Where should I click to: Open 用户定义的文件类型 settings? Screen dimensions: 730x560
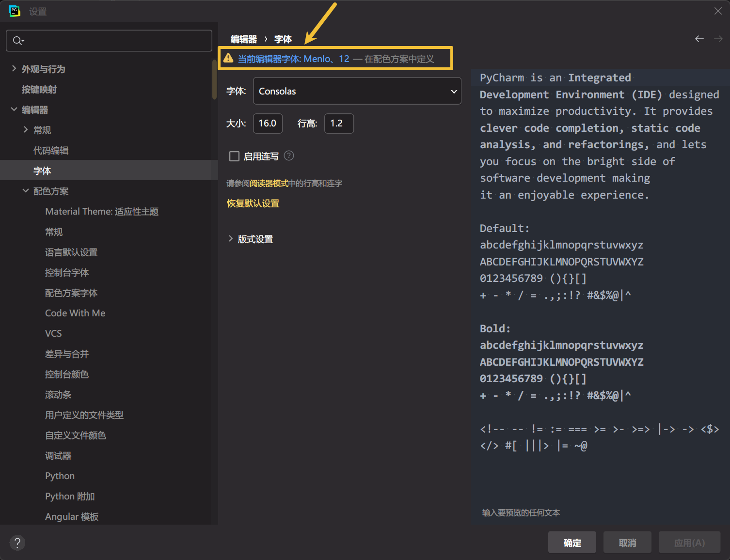tap(84, 415)
